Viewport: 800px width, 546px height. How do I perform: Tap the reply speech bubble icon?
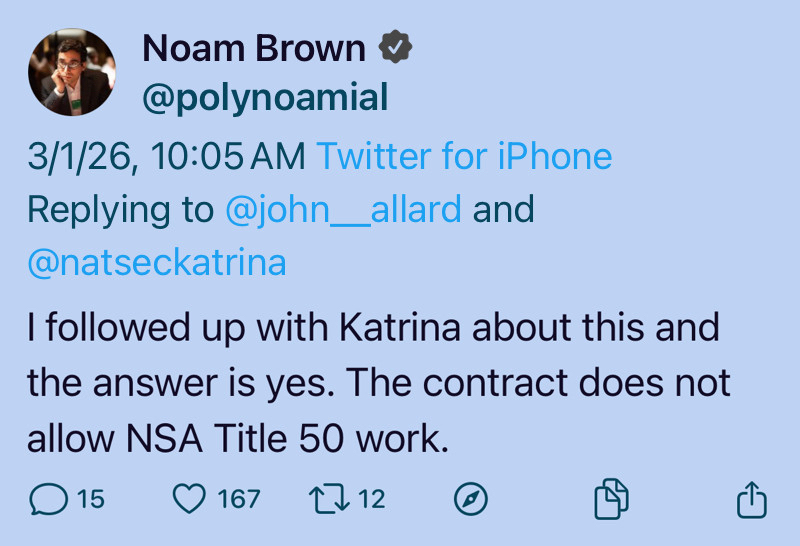(x=50, y=498)
